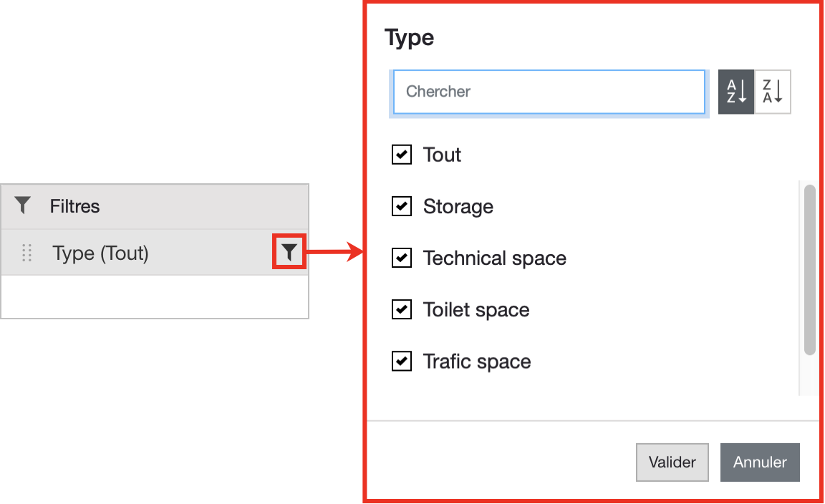The image size is (825, 504).
Task: Select the Type (Tout) filter row
Action: click(x=100, y=253)
